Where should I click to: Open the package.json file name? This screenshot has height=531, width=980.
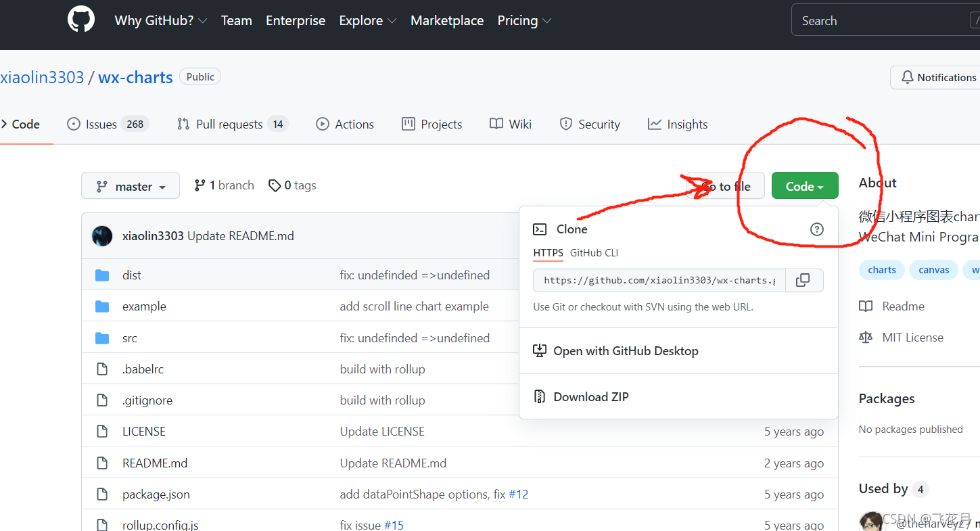(156, 494)
